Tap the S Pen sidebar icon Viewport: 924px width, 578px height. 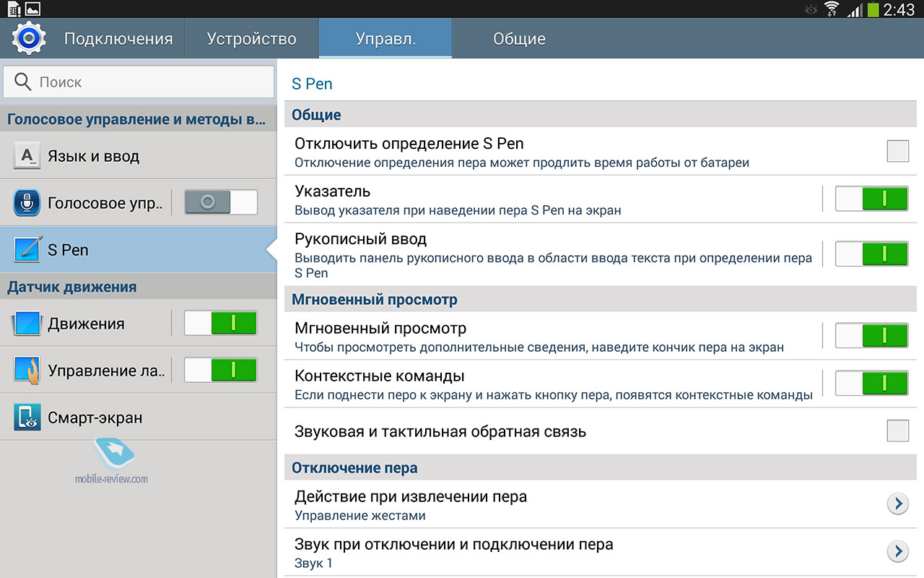27,250
